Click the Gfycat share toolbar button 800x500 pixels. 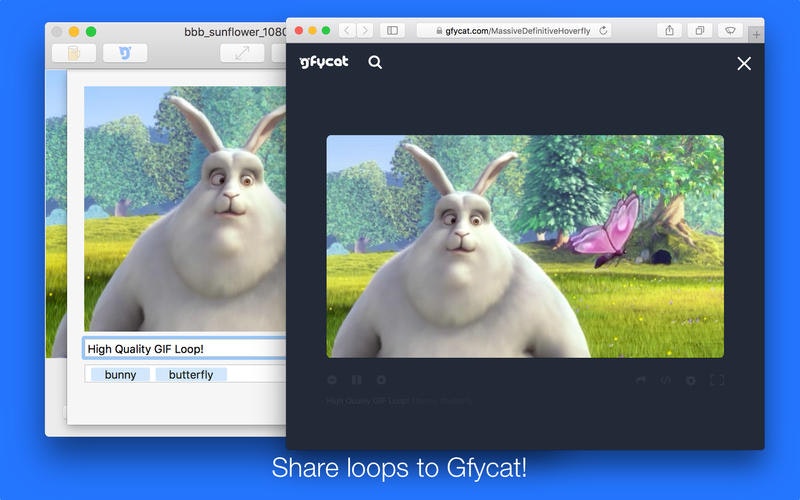click(125, 53)
